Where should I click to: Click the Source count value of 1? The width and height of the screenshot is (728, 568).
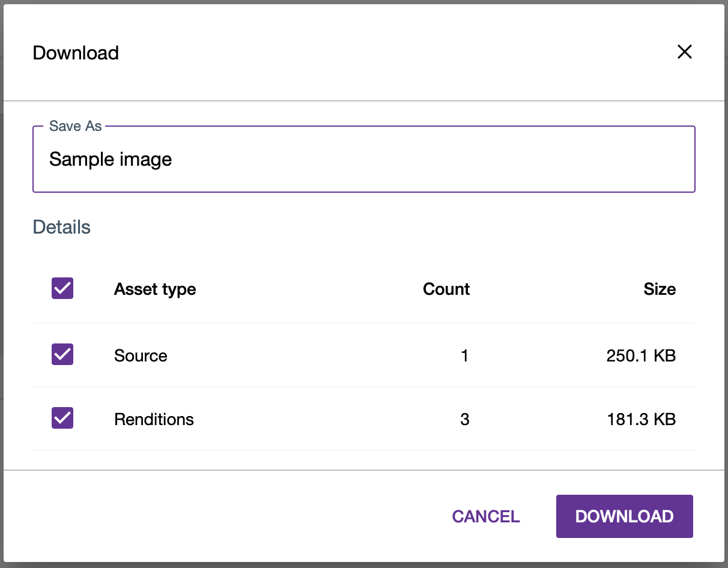click(465, 355)
